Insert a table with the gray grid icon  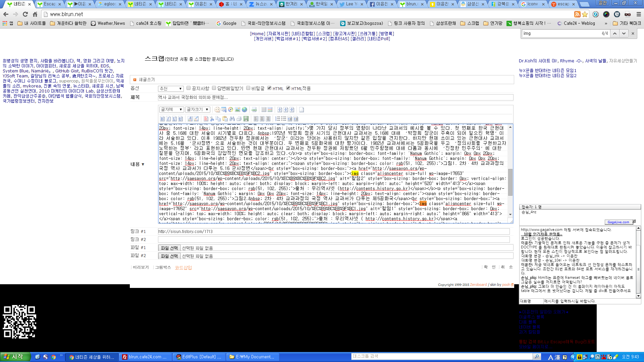tap(264, 110)
